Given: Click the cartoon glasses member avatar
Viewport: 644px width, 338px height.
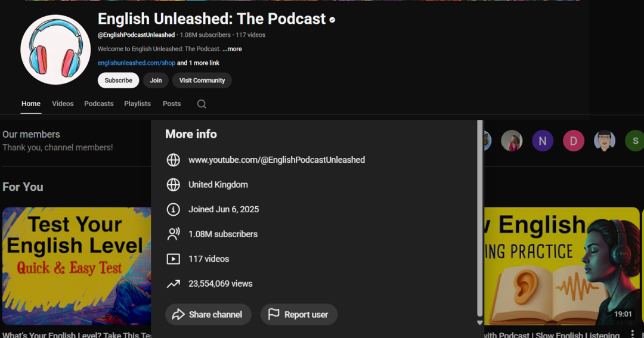Looking at the screenshot, I should (604, 141).
